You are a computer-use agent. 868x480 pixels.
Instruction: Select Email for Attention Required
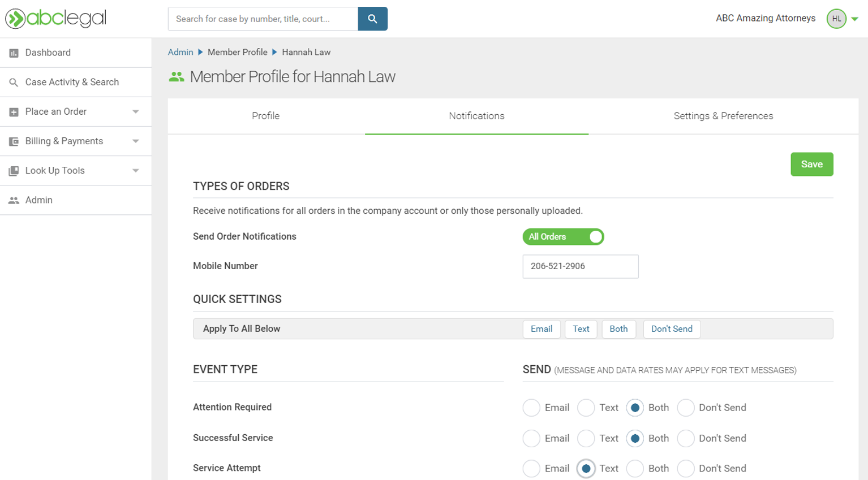[531, 408]
